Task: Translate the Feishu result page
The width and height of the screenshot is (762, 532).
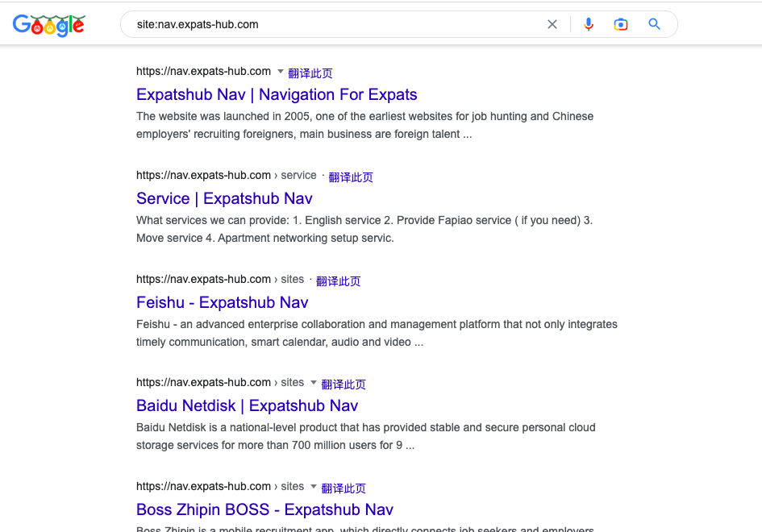Action: coord(338,281)
